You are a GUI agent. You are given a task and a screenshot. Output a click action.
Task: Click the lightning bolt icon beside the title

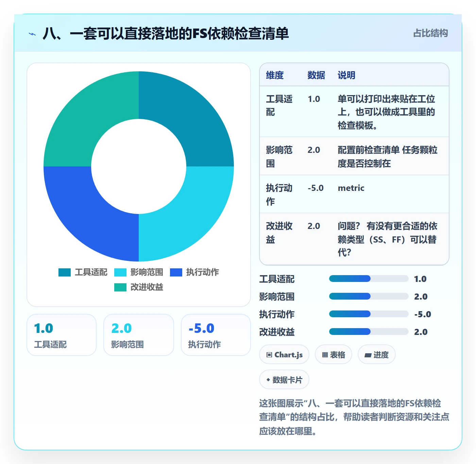coord(32,34)
